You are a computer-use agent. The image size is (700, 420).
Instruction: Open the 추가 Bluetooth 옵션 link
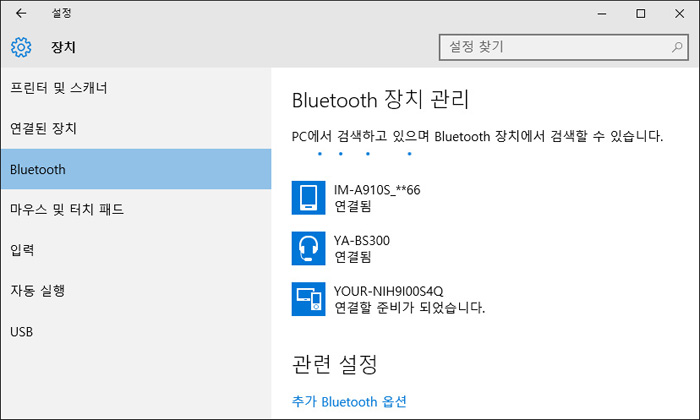(x=349, y=402)
